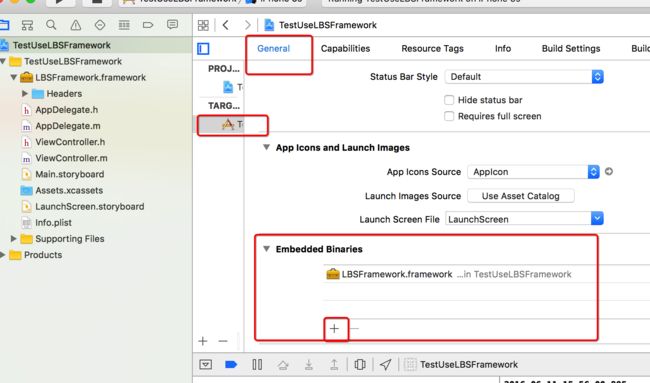Open the App Icons Source dropdown
The image size is (650, 383).
[x=534, y=172]
